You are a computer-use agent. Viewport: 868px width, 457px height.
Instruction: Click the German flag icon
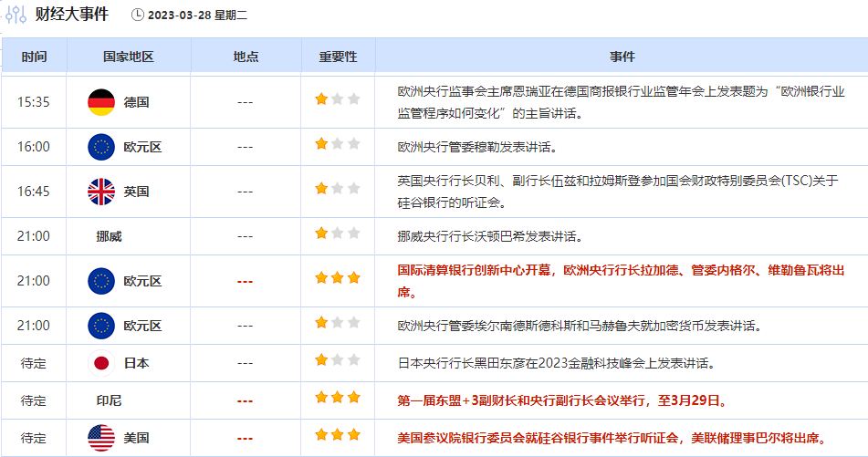coord(101,102)
